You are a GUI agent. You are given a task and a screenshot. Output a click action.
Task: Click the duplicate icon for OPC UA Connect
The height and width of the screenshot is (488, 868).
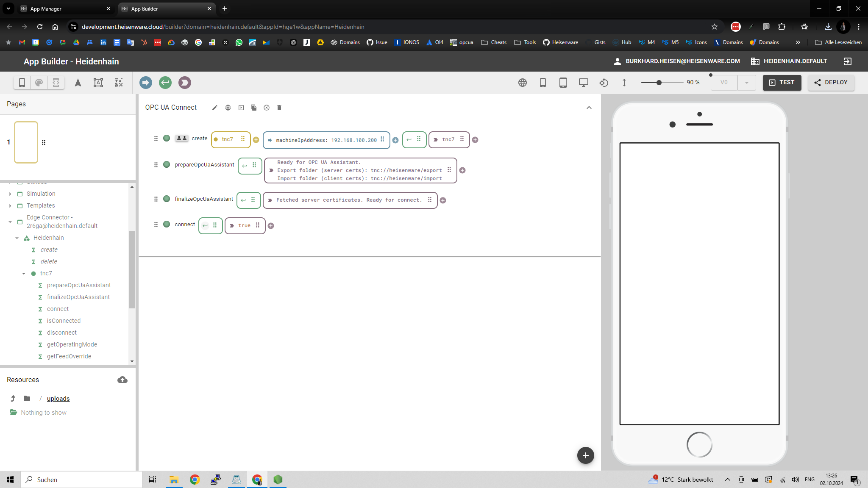pos(254,108)
